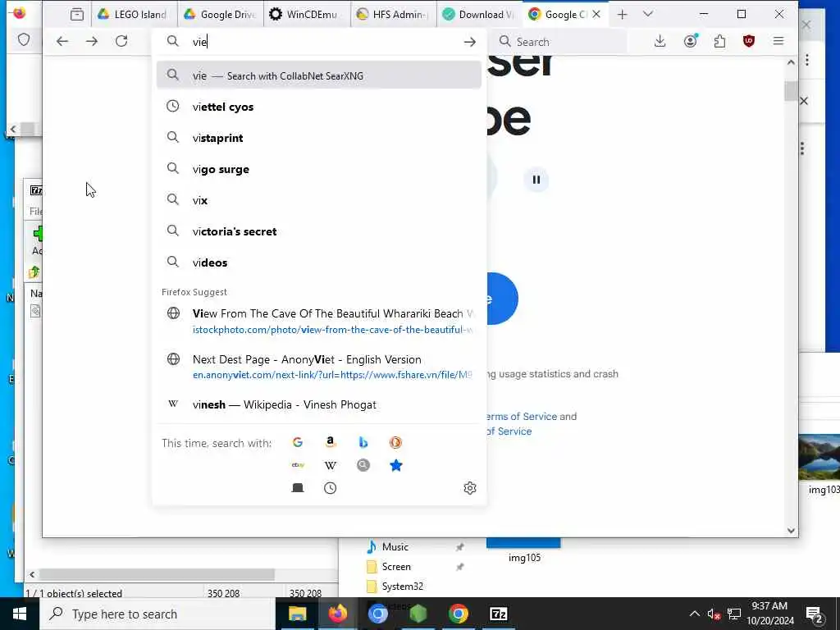
Task: Search this time with Amazon
Action: pos(331,442)
